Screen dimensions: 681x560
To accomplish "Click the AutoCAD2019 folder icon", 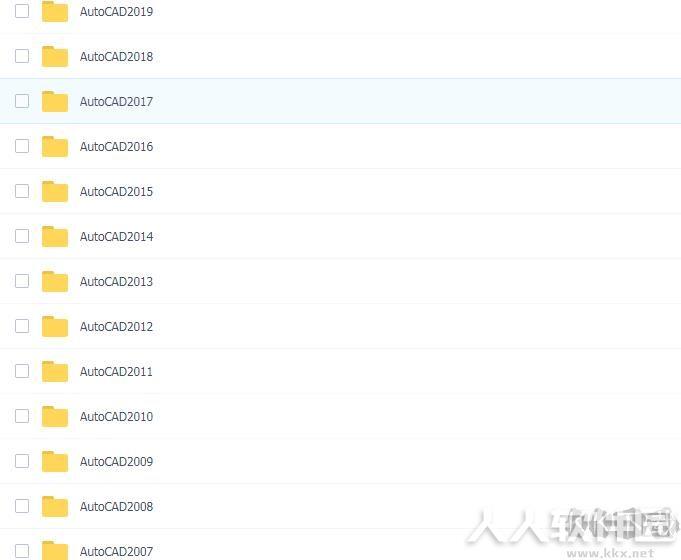I will pos(55,11).
